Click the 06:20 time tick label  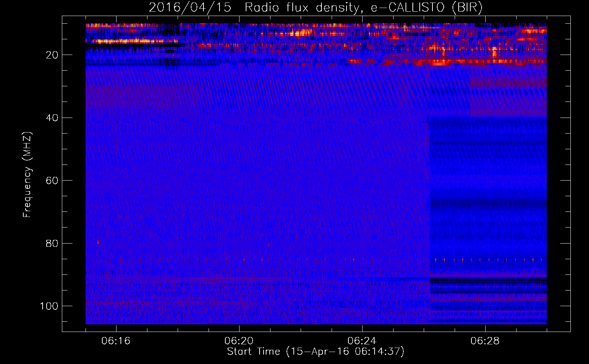[239, 341]
